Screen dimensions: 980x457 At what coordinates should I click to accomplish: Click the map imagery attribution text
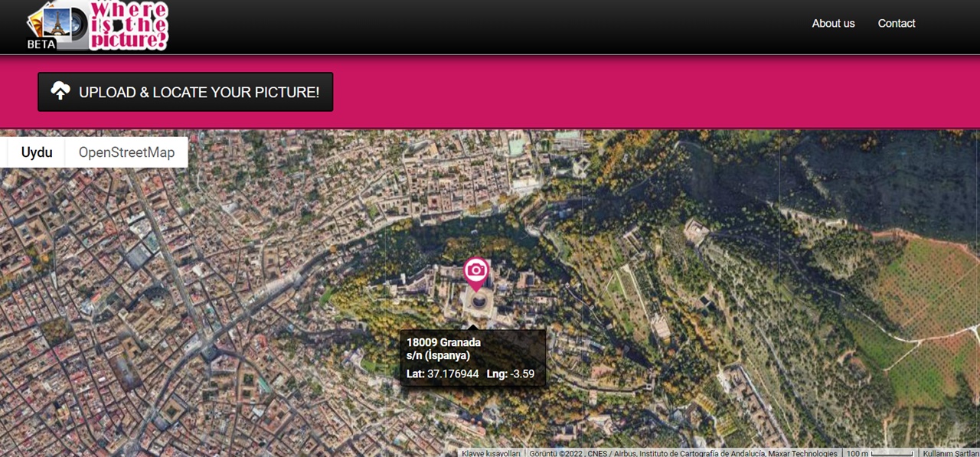683,453
